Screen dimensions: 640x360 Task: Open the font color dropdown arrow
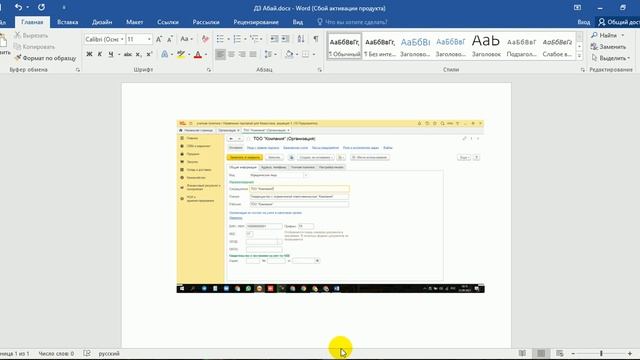pyautogui.click(x=205, y=54)
